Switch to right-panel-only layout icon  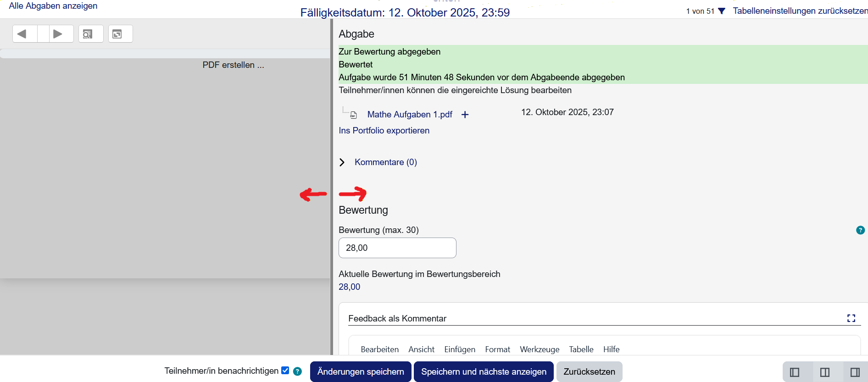[855, 372]
